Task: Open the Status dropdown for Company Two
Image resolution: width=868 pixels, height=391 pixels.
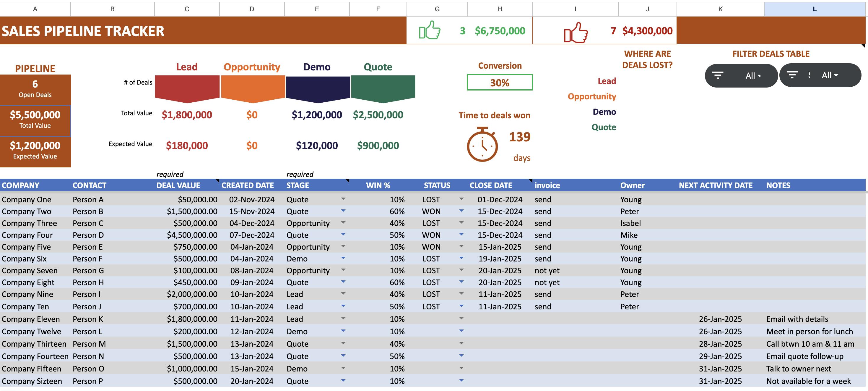Action: click(x=461, y=211)
